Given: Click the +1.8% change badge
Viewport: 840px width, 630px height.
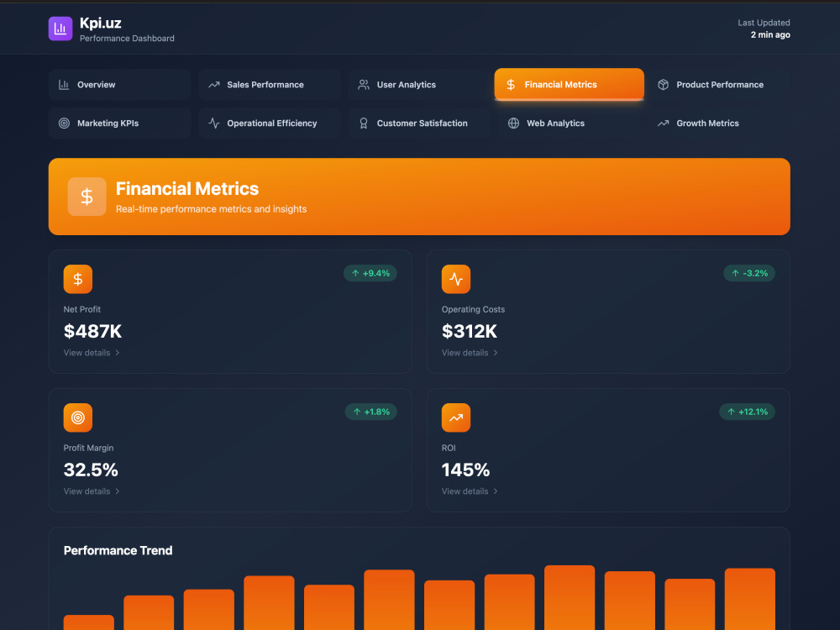Looking at the screenshot, I should point(370,412).
